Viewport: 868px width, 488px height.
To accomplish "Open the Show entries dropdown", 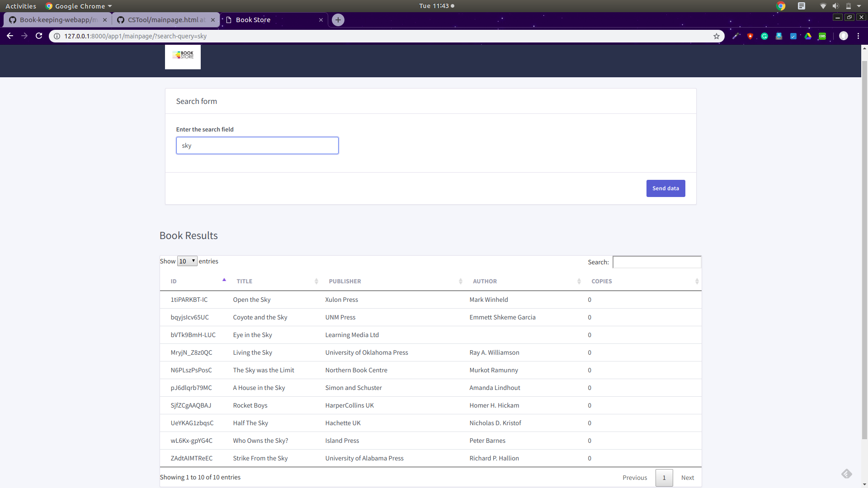I will 187,261.
